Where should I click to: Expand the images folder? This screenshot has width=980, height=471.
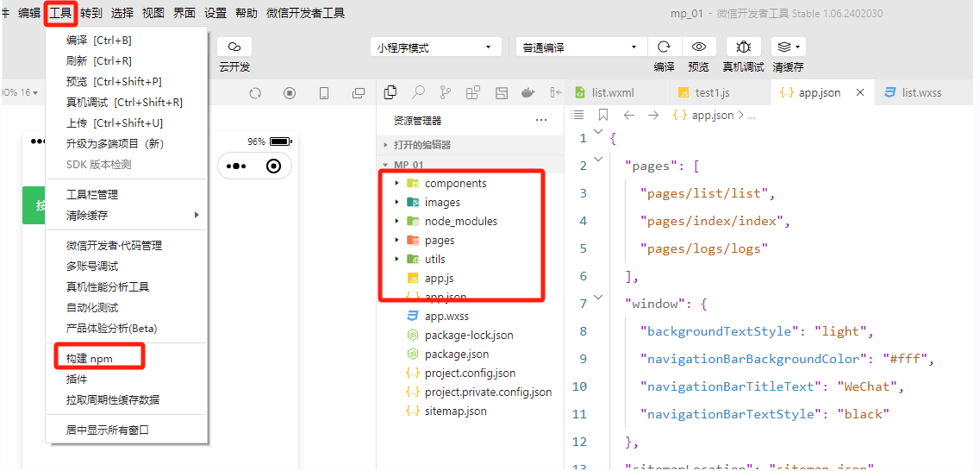click(470, 202)
